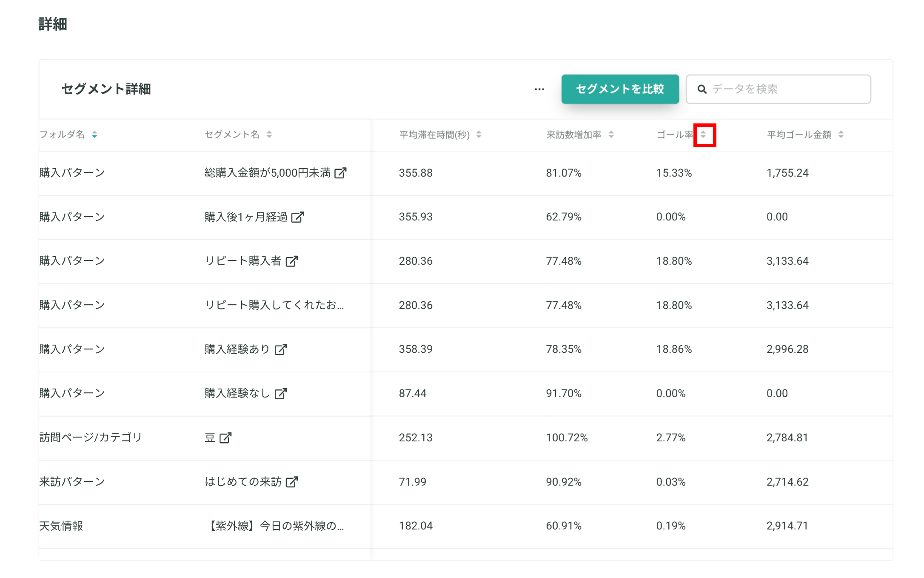The image size is (924, 578).
Task: Click the 来訪数増加率 column header
Action: [574, 134]
